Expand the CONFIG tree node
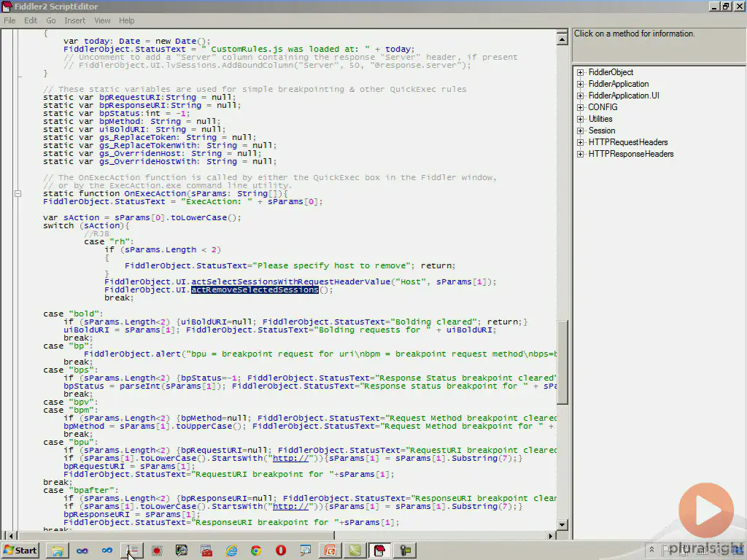 [x=580, y=107]
